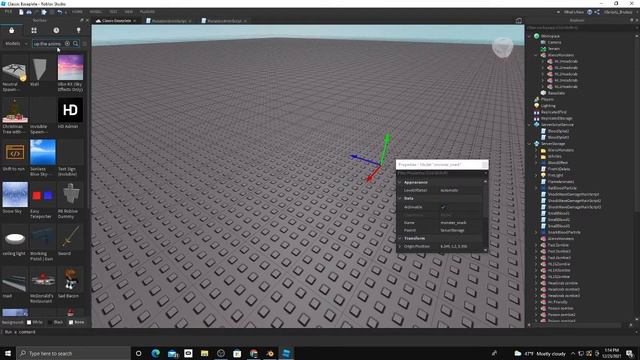Open the HOME ribbon tab
The height and width of the screenshot is (360, 640).
77,12
